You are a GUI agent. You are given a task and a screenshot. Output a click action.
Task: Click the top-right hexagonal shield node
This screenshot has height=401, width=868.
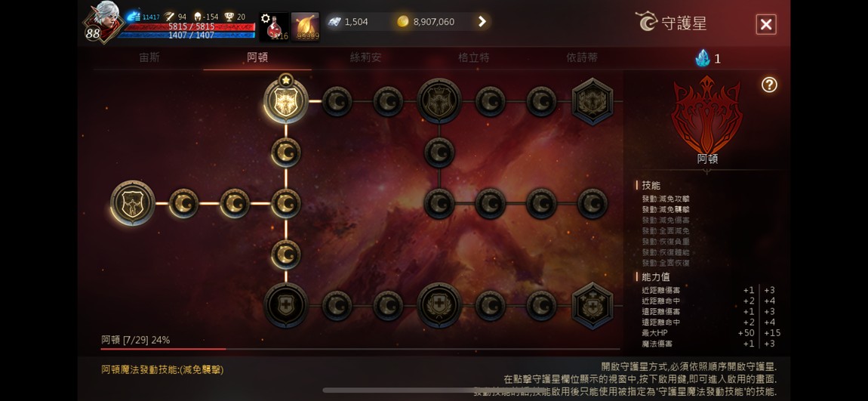(593, 101)
